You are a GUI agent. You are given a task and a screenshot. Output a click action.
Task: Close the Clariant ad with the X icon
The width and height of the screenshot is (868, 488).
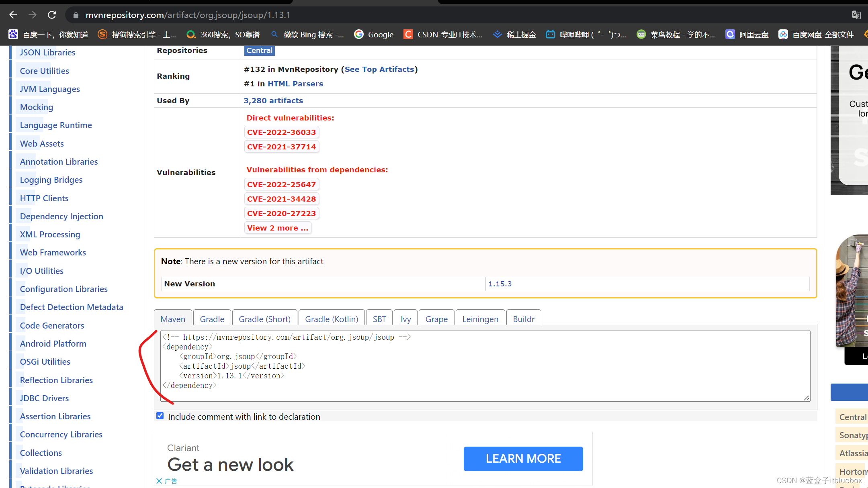tap(159, 481)
